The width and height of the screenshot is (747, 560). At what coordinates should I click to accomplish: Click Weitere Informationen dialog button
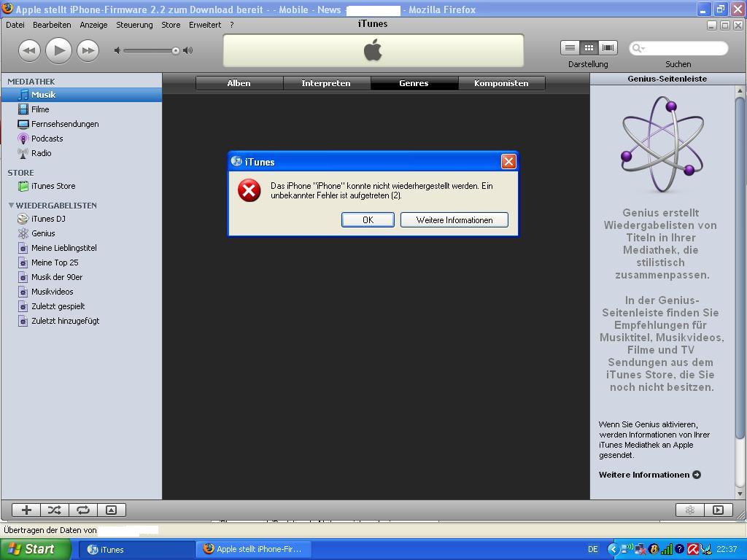(454, 220)
